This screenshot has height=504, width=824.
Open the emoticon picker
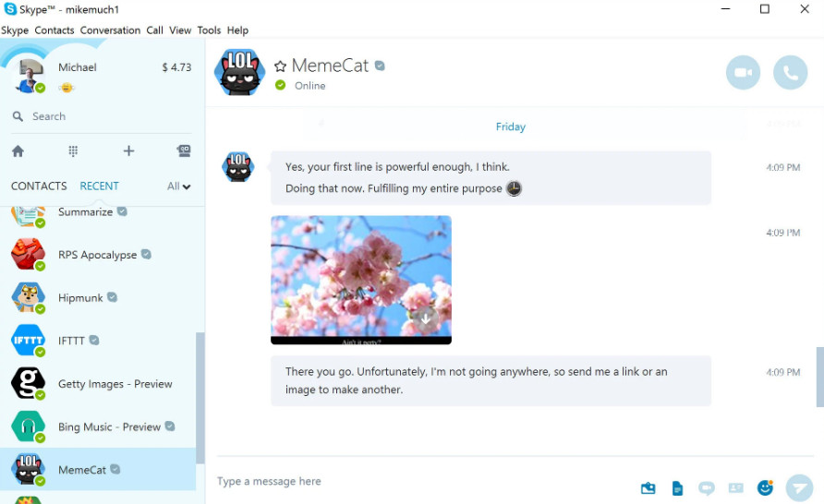765,487
